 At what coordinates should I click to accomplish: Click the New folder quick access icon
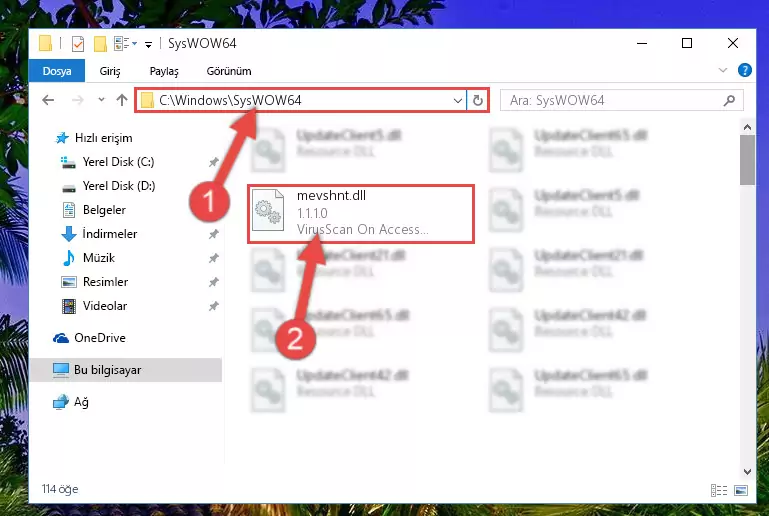(x=100, y=44)
